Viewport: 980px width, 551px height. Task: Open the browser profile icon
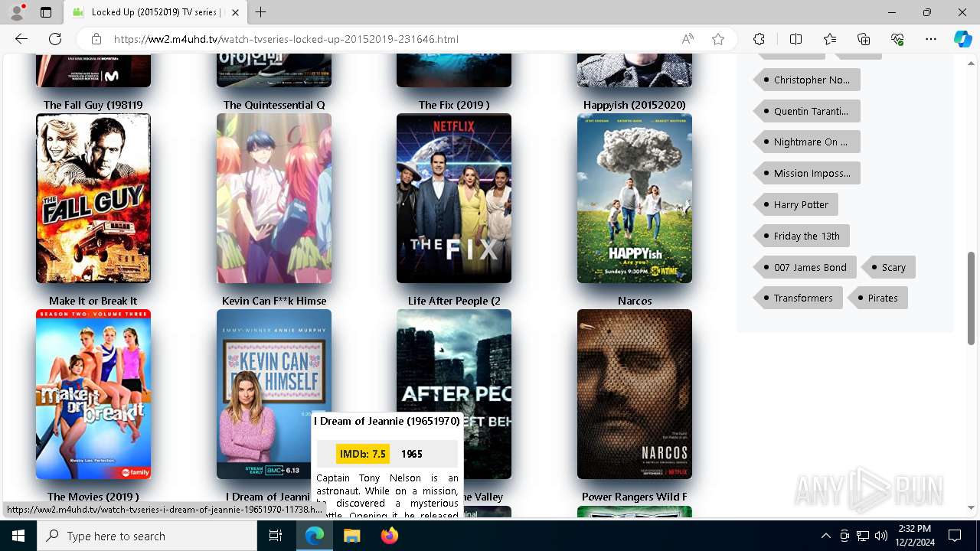pyautogui.click(x=17, y=12)
